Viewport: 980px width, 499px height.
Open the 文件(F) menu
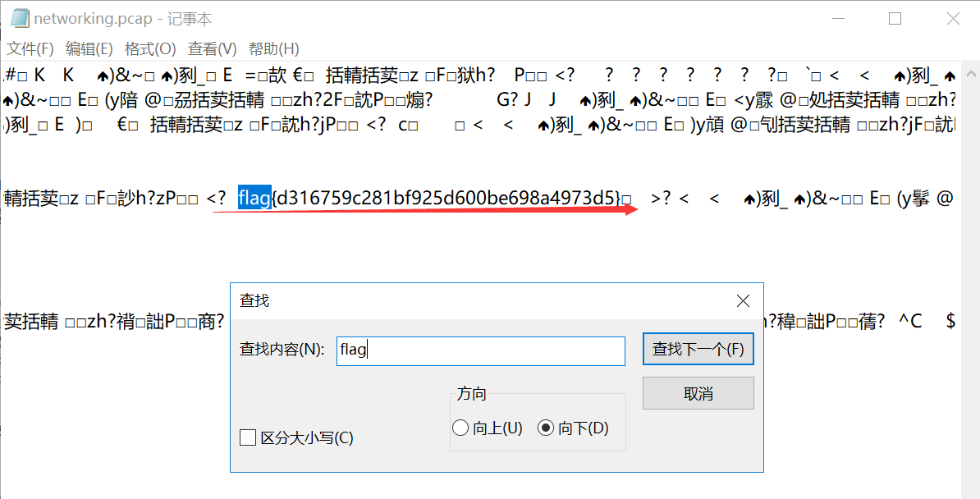coord(30,48)
